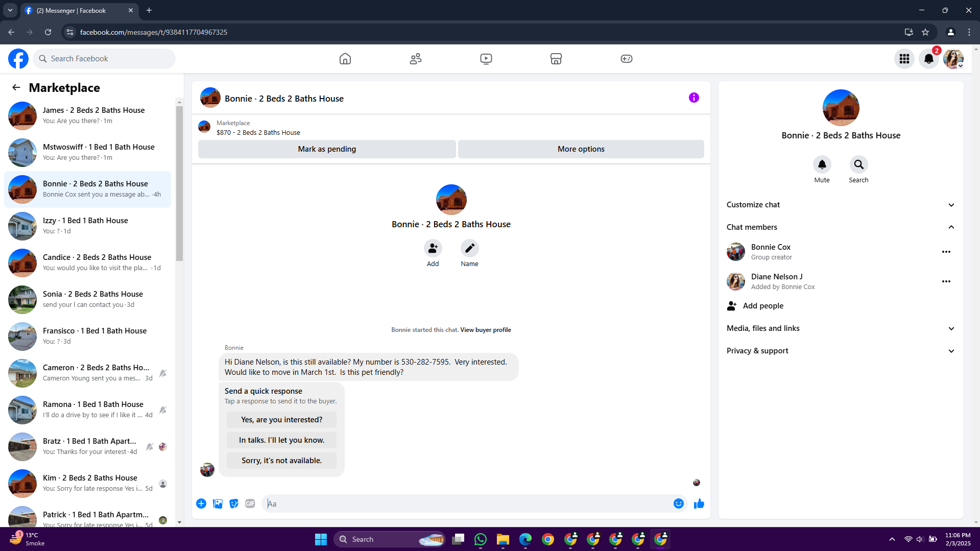Image resolution: width=980 pixels, height=551 pixels.
Task: Send quick response 'In talks. I'll let you know.'
Action: 282,440
